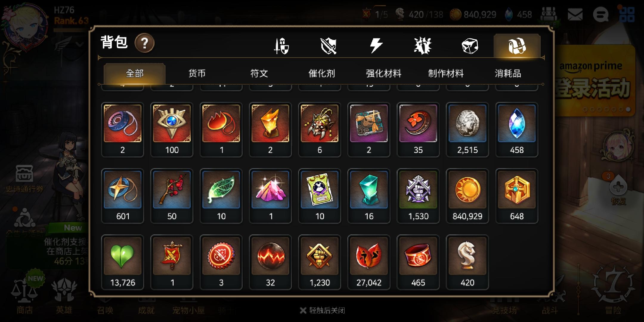Viewport: 644px width, 322px height.
Task: Open the 符文 tab
Action: 259,73
